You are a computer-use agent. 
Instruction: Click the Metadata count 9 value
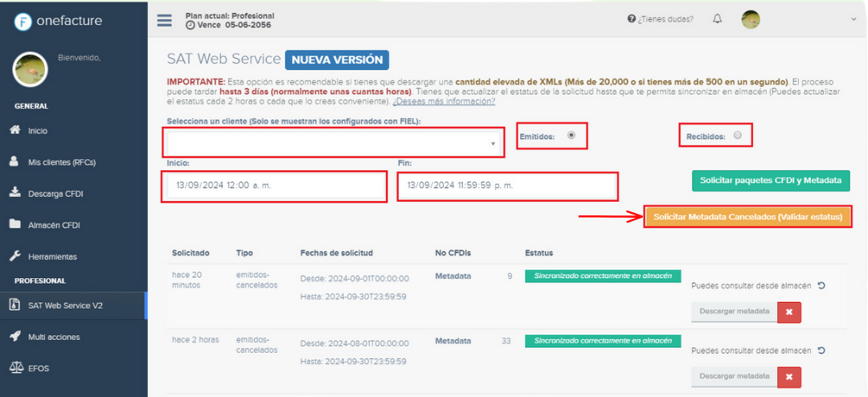[x=510, y=276]
